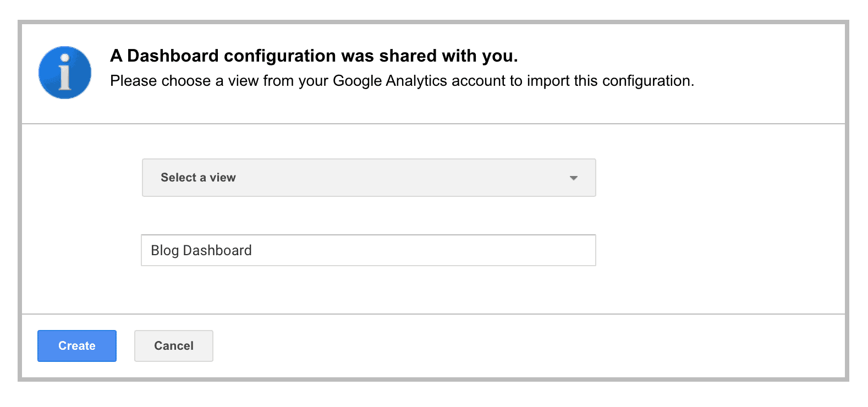Dismiss the import with the Cancel button

(x=173, y=345)
